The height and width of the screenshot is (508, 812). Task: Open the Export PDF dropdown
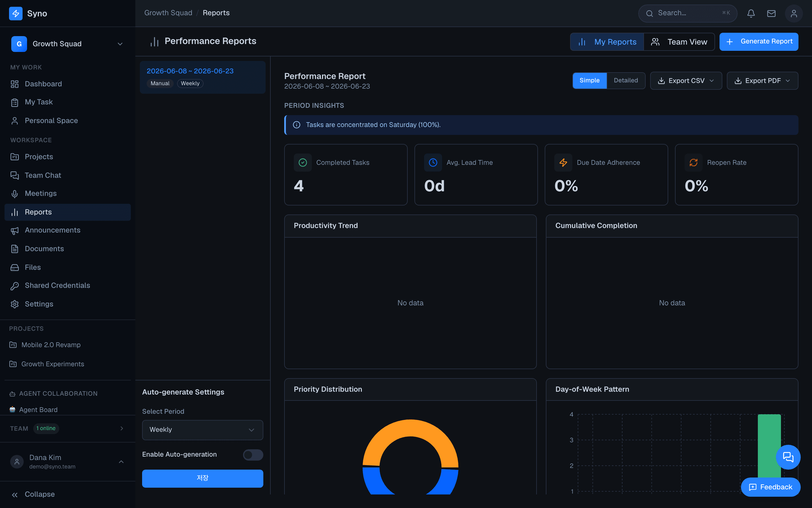pyautogui.click(x=762, y=81)
